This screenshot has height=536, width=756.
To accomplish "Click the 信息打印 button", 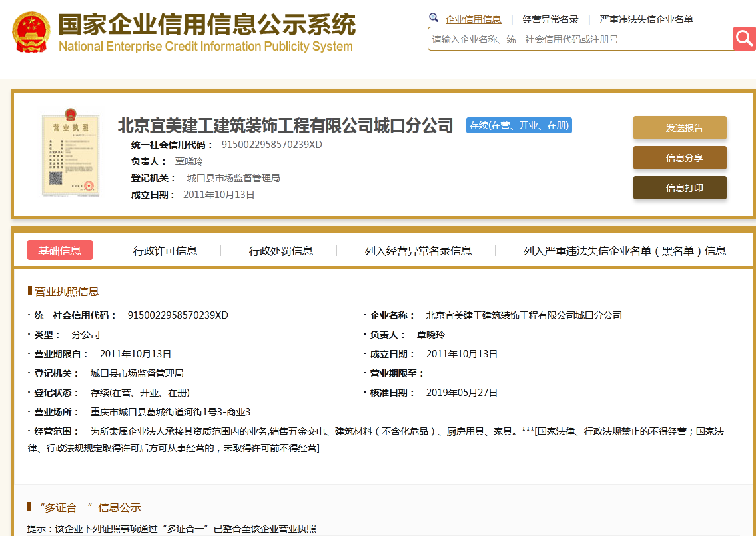I will point(680,188).
